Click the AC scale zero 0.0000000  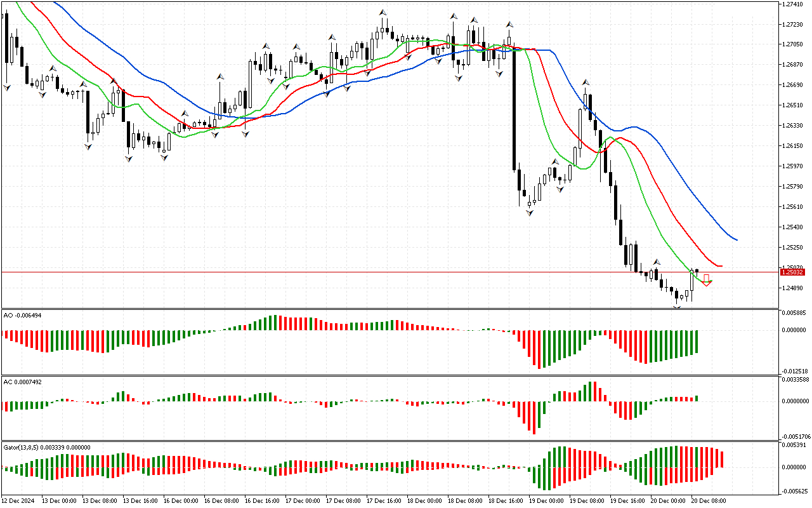795,401
